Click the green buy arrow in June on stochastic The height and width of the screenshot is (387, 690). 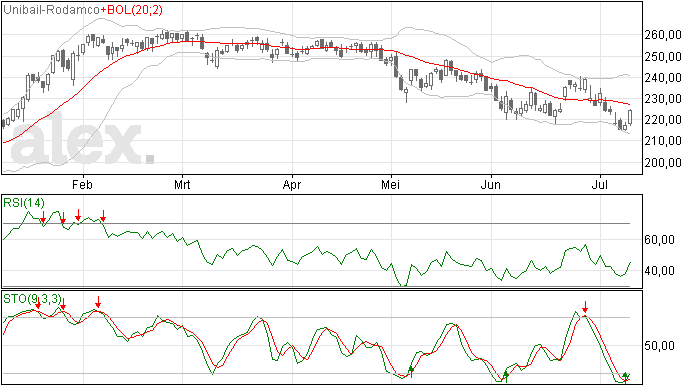coord(506,376)
